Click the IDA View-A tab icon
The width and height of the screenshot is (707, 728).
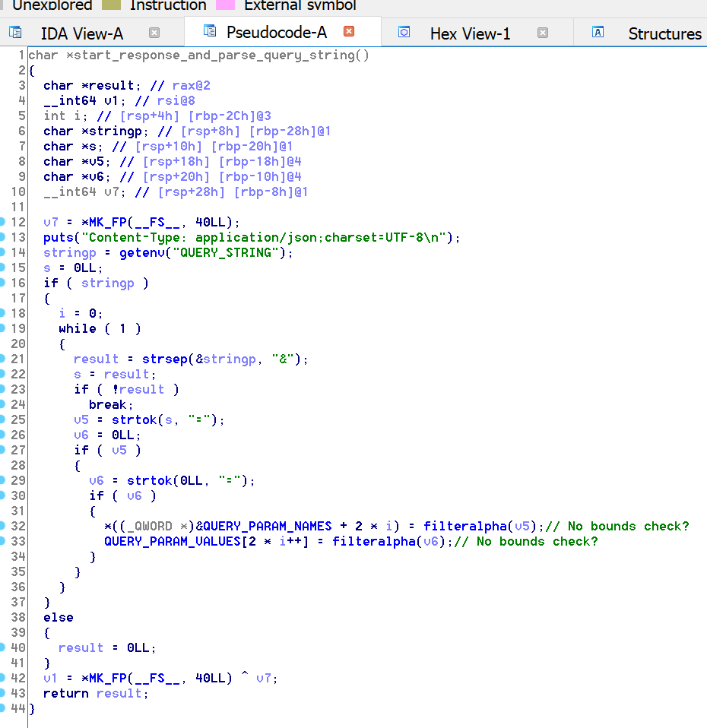[x=15, y=32]
